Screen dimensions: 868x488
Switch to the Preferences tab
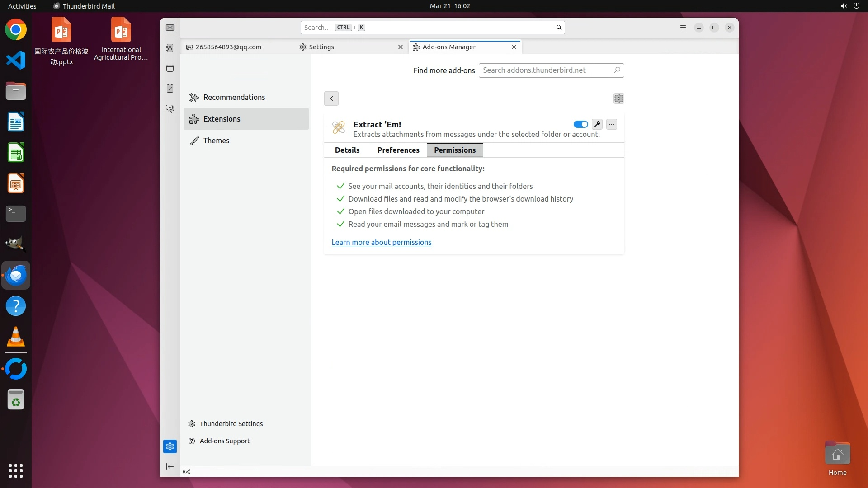pyautogui.click(x=398, y=150)
